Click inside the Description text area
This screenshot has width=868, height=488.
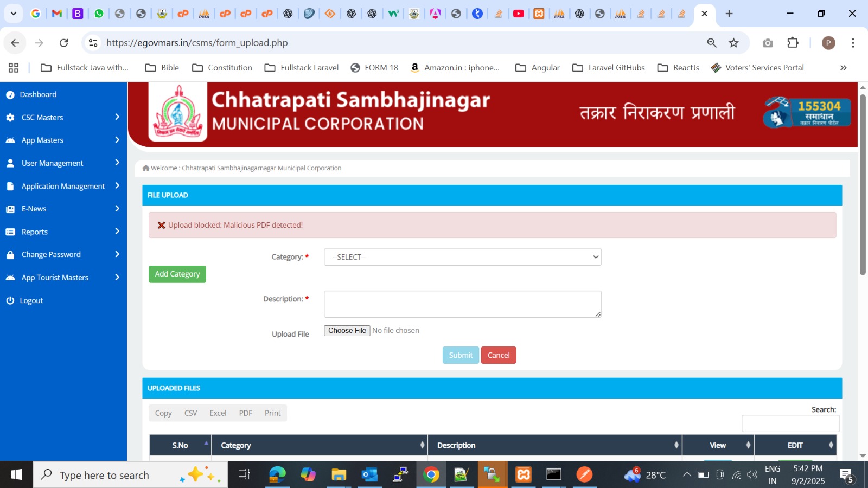pos(462,304)
